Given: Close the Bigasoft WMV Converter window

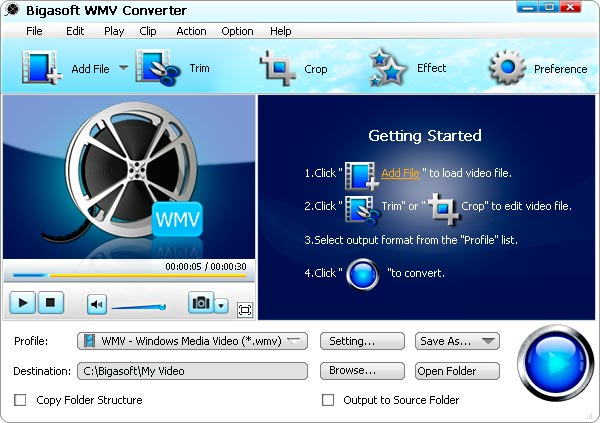Looking at the screenshot, I should click(571, 7).
